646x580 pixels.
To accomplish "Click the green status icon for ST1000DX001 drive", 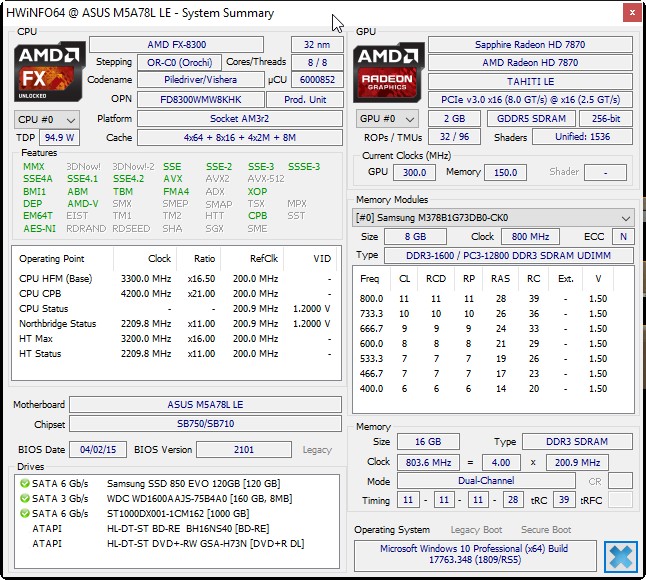I will (25, 513).
